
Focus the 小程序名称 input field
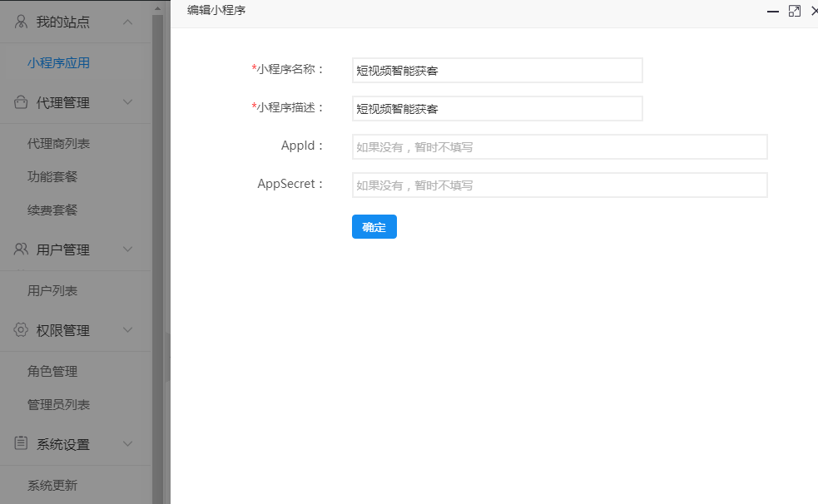[497, 71]
